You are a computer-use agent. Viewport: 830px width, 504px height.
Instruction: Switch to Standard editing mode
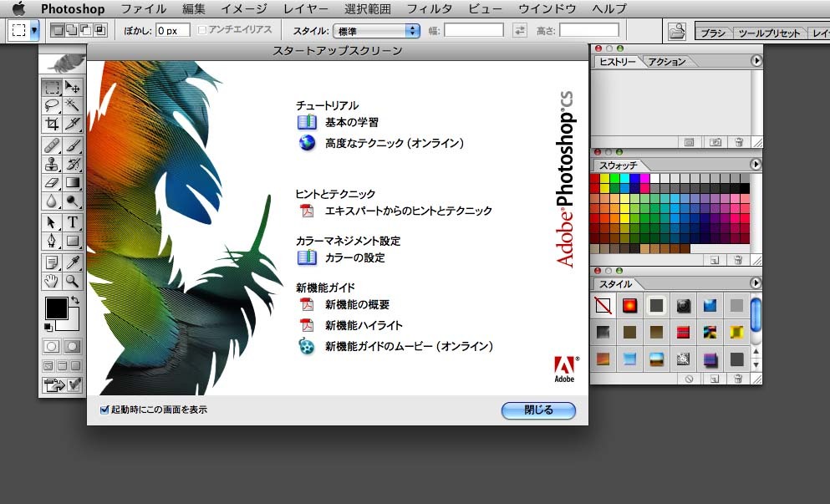(51, 347)
